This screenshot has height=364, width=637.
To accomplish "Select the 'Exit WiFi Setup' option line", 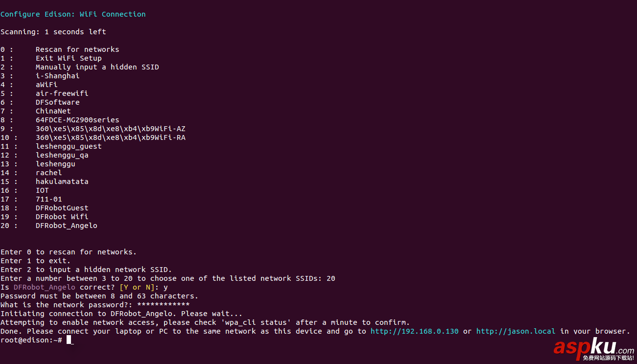I will (69, 58).
